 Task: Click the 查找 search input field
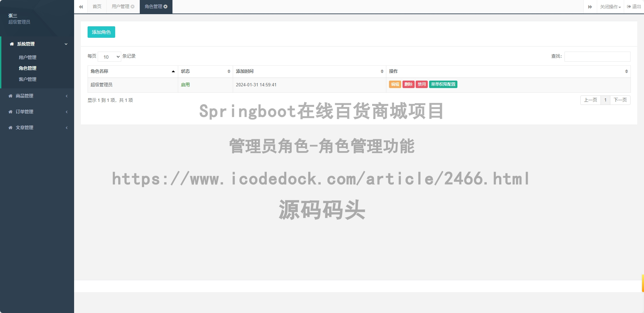(x=598, y=57)
